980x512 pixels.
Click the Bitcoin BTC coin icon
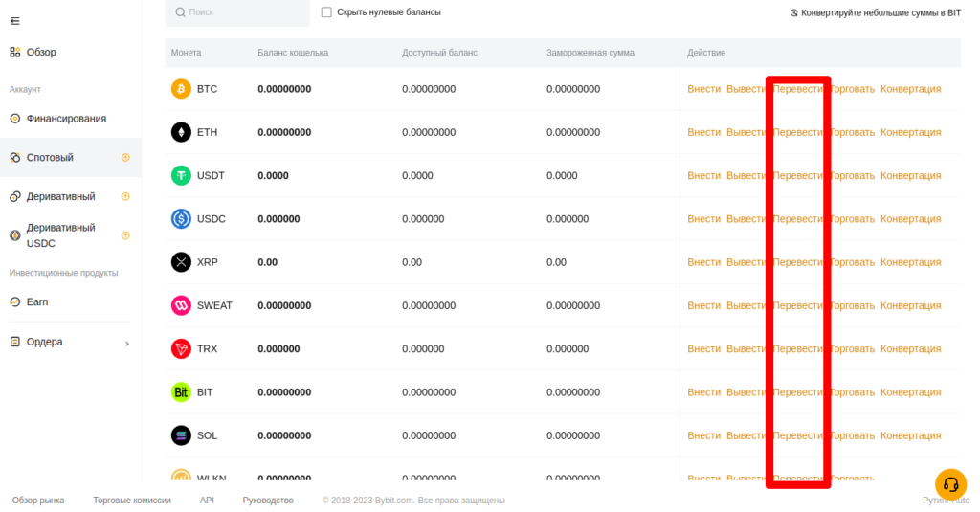(x=181, y=89)
